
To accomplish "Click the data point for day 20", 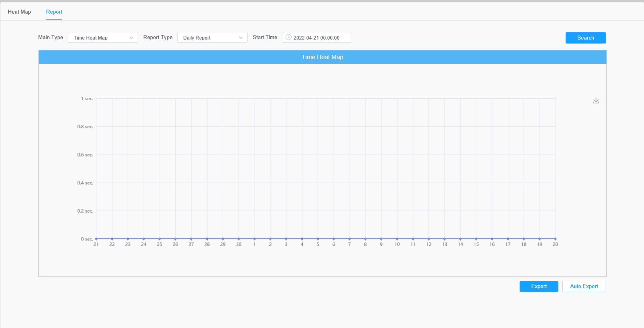I will click(555, 239).
